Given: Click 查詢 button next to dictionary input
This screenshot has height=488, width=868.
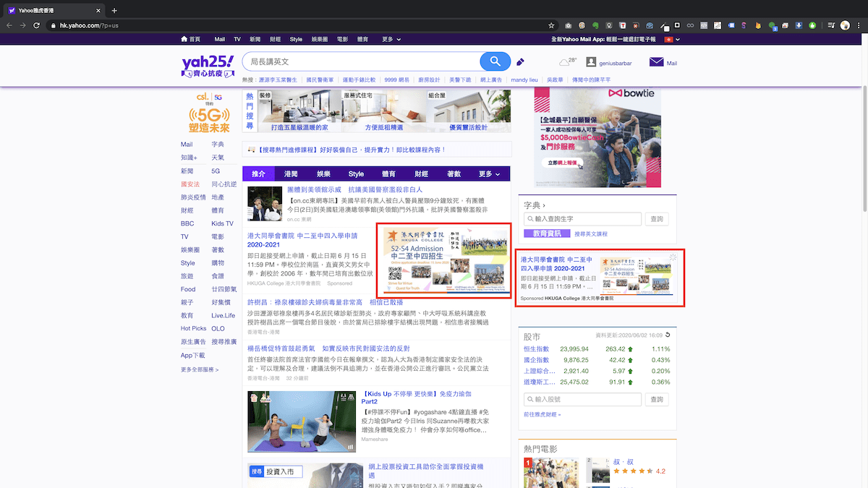Looking at the screenshot, I should (657, 218).
